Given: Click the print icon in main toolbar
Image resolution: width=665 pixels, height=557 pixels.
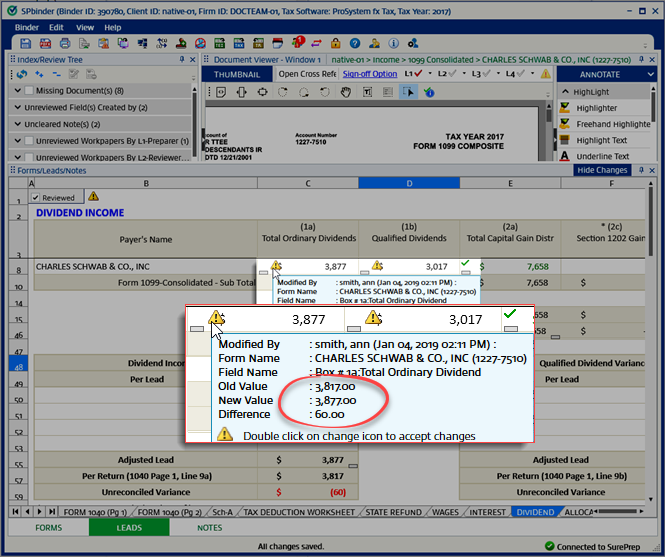Looking at the screenshot, I should coord(65,44).
